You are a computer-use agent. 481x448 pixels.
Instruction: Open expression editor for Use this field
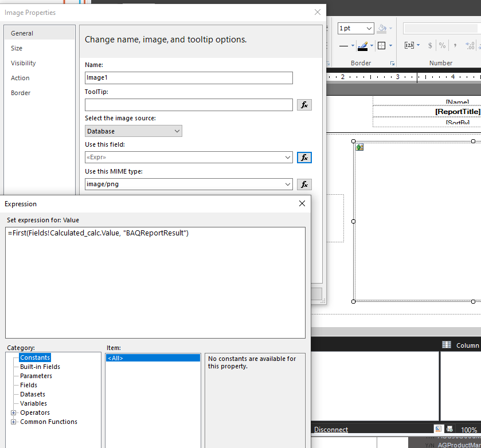304,158
